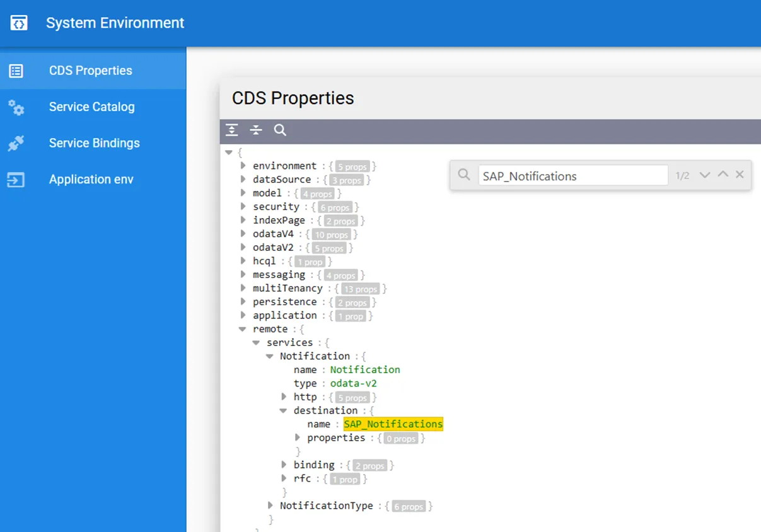The width and height of the screenshot is (761, 532).
Task: Open the JSON tree search magnifier icon
Action: 280,130
